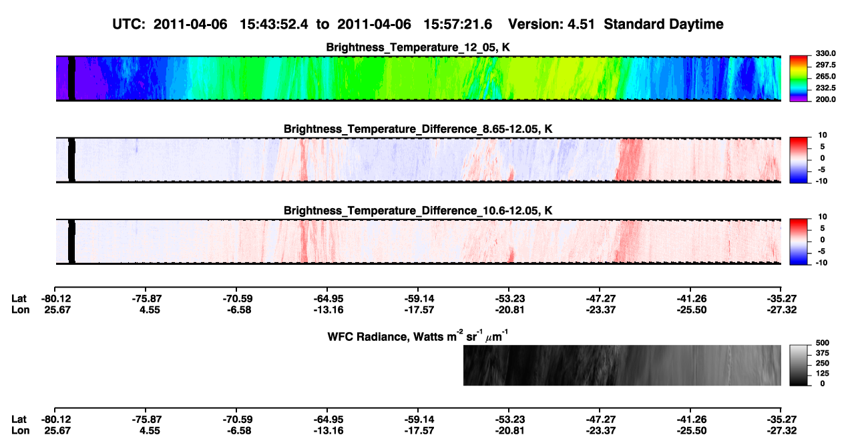Click 'Lon' label on axis under the 10.6-12.05 panel

20,310
